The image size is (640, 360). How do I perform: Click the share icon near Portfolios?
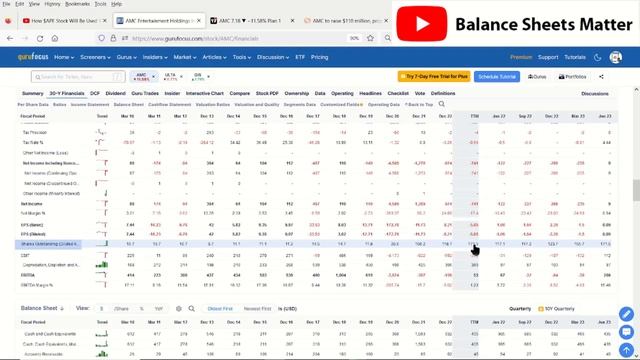pos(601,77)
